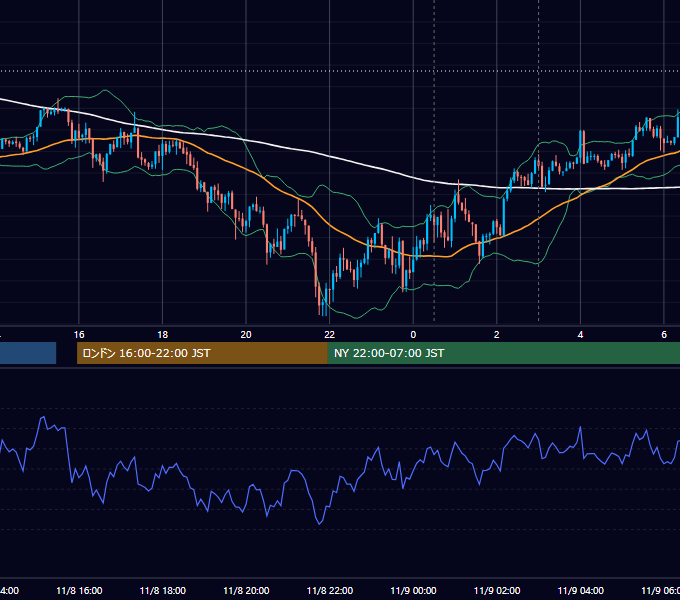Click the hour label 6 on price chart axis
The image size is (680, 600).
[664, 335]
